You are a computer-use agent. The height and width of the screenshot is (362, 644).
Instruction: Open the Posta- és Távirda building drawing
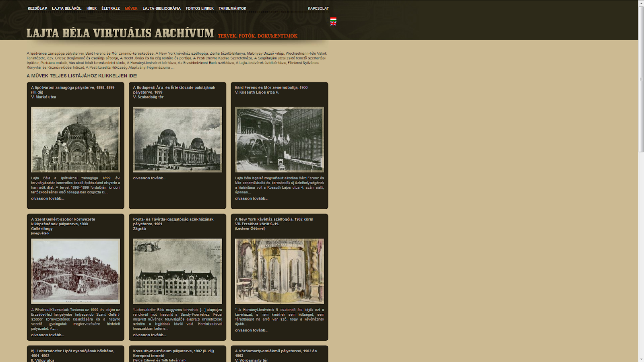pyautogui.click(x=178, y=271)
